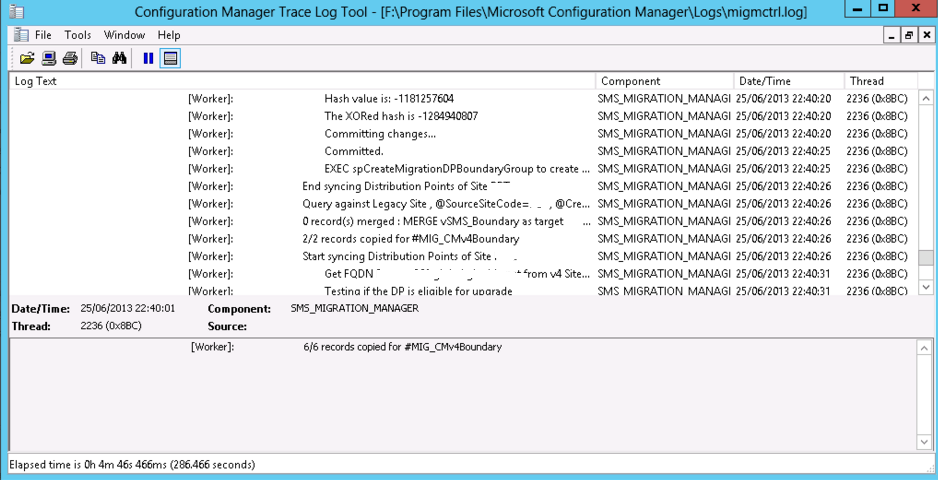Click the Date/Time column header
This screenshot has height=480, width=938.
point(789,81)
